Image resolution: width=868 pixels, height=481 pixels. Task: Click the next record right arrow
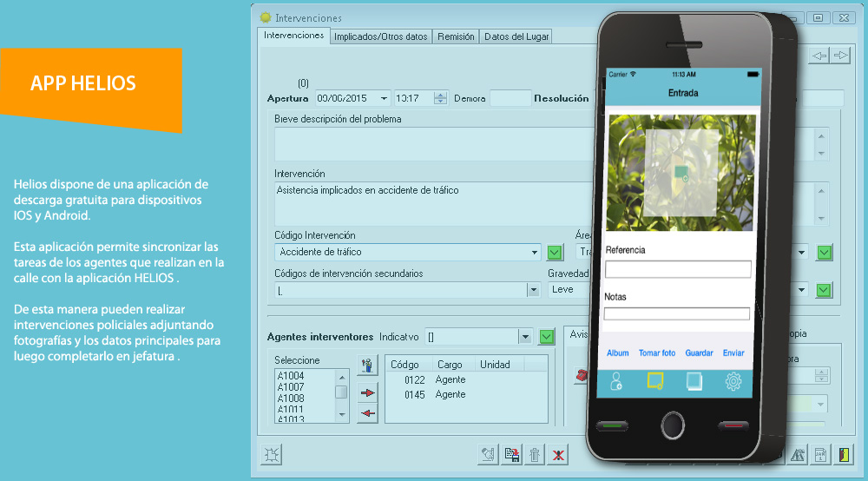coord(840,56)
